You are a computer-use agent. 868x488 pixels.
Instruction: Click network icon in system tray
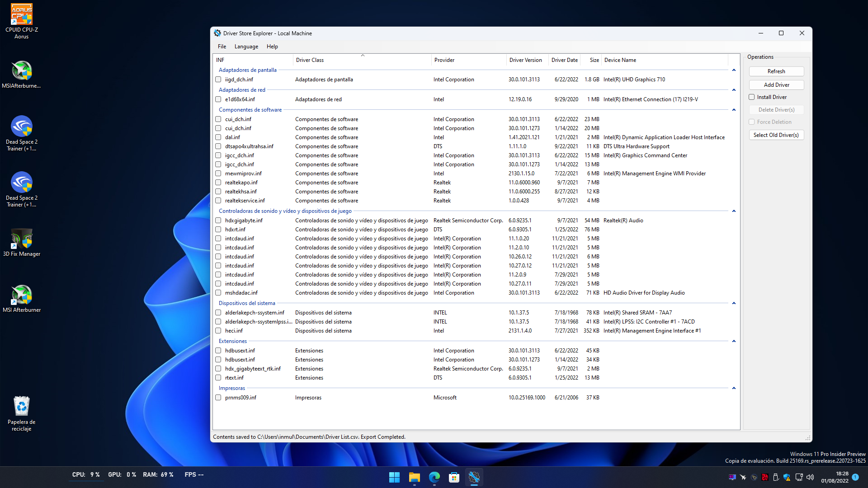[x=799, y=477]
